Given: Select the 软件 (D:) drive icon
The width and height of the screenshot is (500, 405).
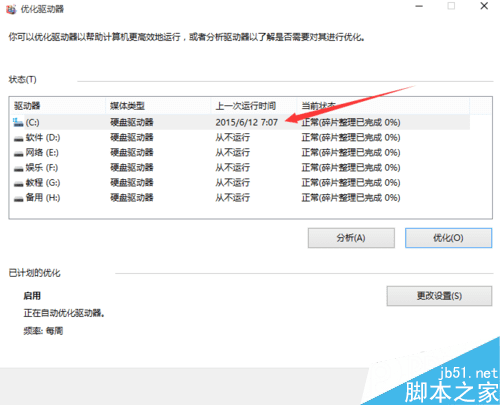Looking at the screenshot, I should (18, 138).
